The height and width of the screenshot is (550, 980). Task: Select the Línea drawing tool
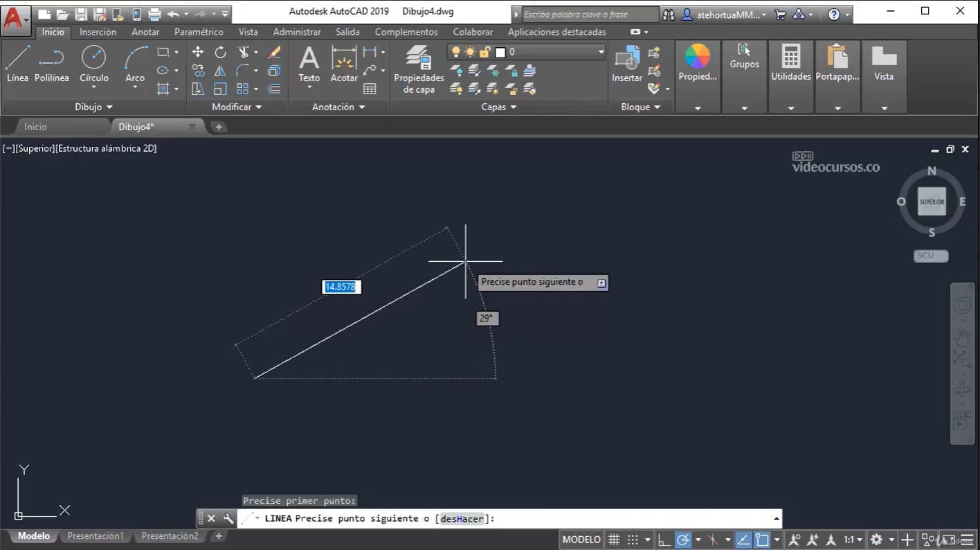[x=17, y=63]
